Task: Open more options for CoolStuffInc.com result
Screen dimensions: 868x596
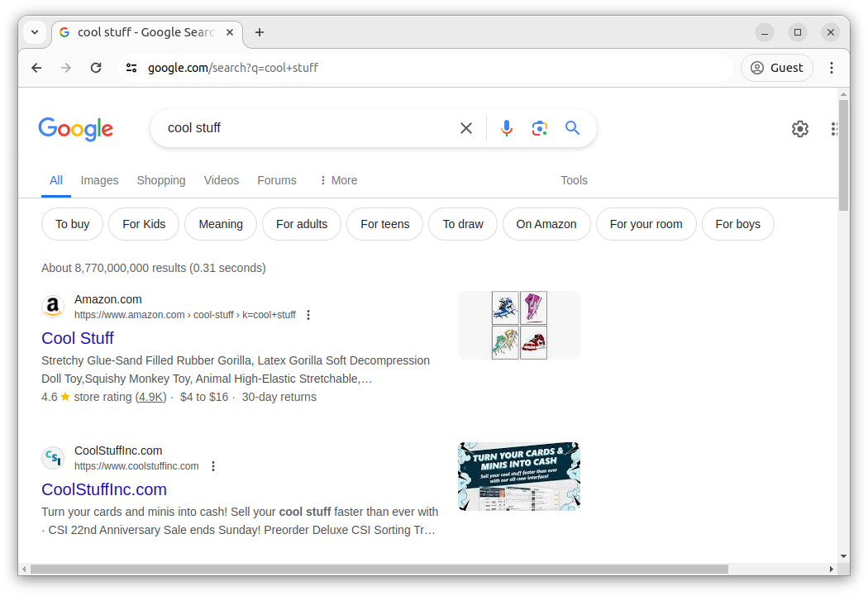Action: coord(213,466)
